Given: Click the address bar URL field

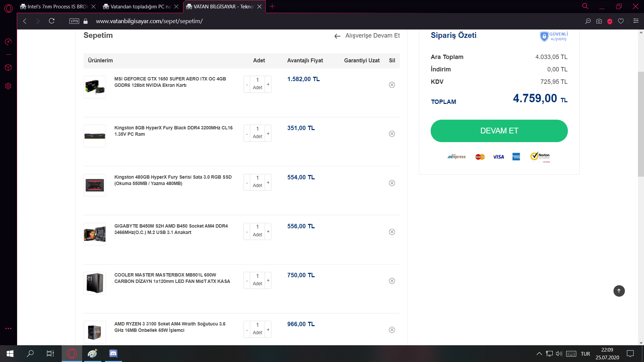Looking at the screenshot, I should pos(149,21).
